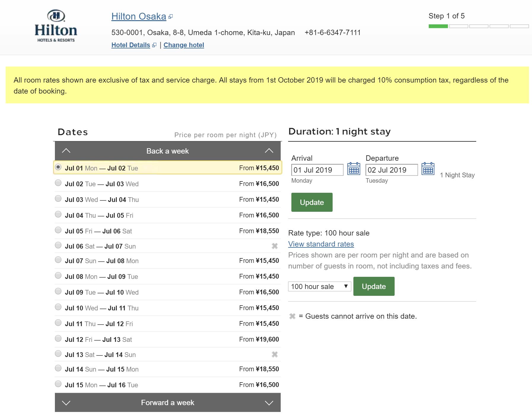Select the Jul 13 Sat to Jul 14 radio

[x=58, y=353]
